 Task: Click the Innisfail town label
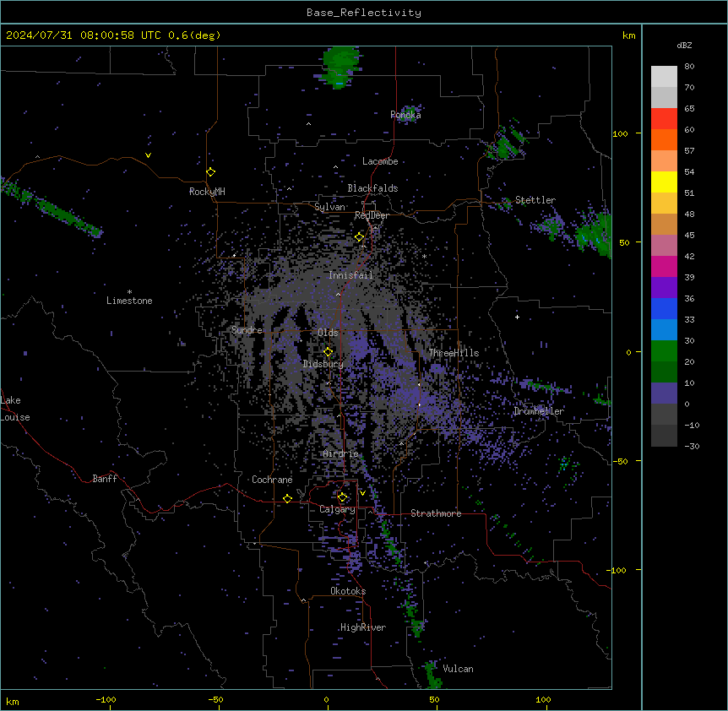pyautogui.click(x=350, y=275)
